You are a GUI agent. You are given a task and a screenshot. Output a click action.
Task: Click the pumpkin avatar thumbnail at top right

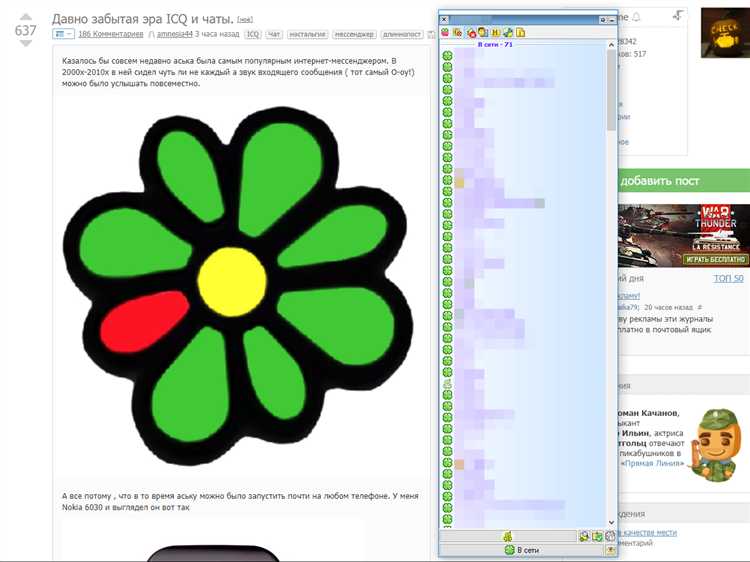pyautogui.click(x=725, y=33)
